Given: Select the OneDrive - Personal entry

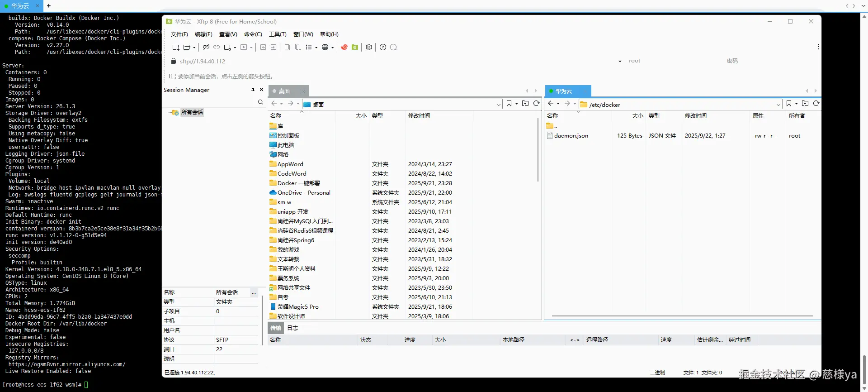Looking at the screenshot, I should 304,193.
